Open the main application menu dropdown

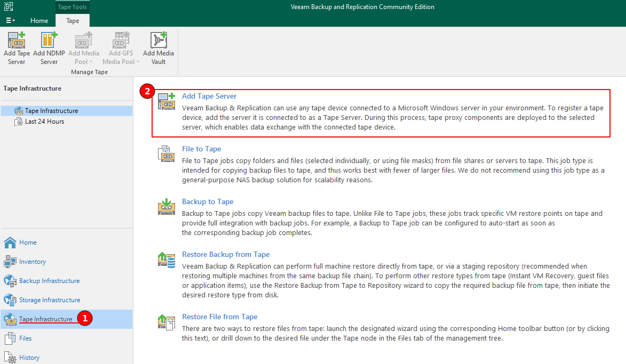coord(11,20)
